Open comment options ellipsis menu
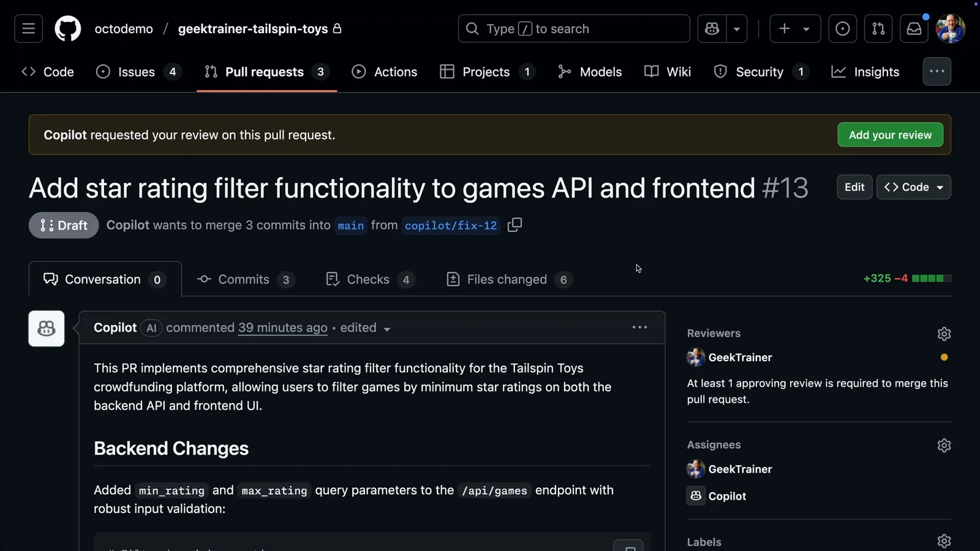This screenshot has height=551, width=980. coord(639,328)
